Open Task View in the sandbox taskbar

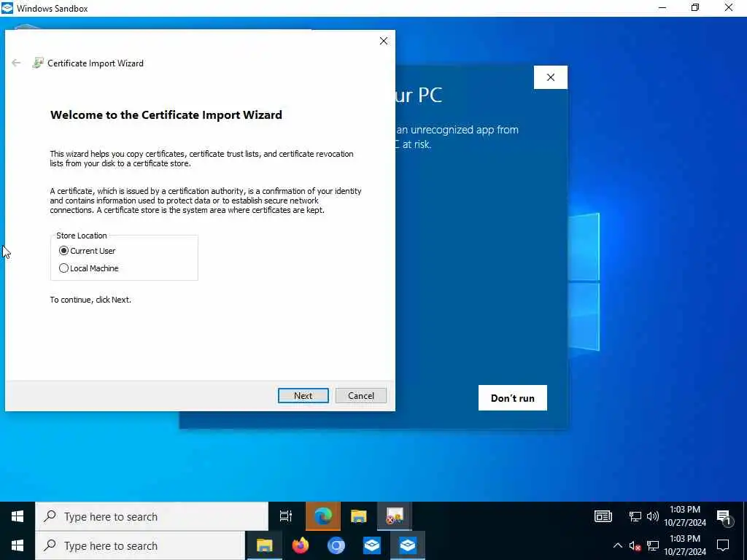(x=286, y=516)
